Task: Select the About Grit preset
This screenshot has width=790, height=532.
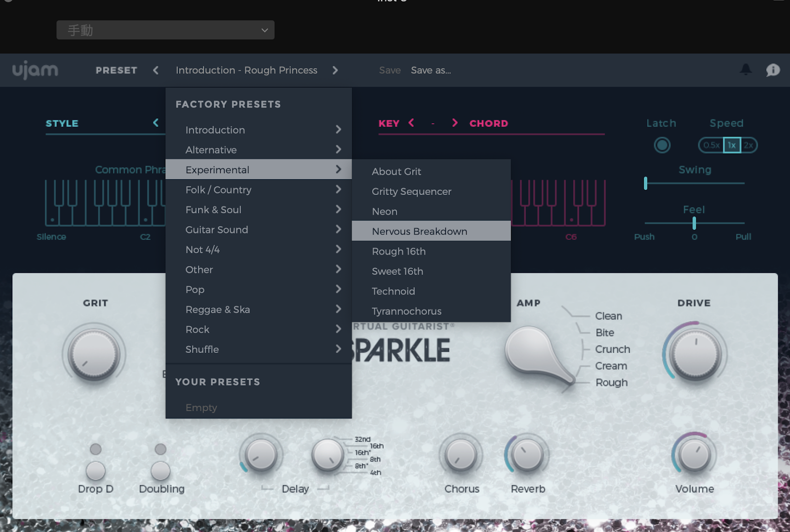Action: point(431,171)
